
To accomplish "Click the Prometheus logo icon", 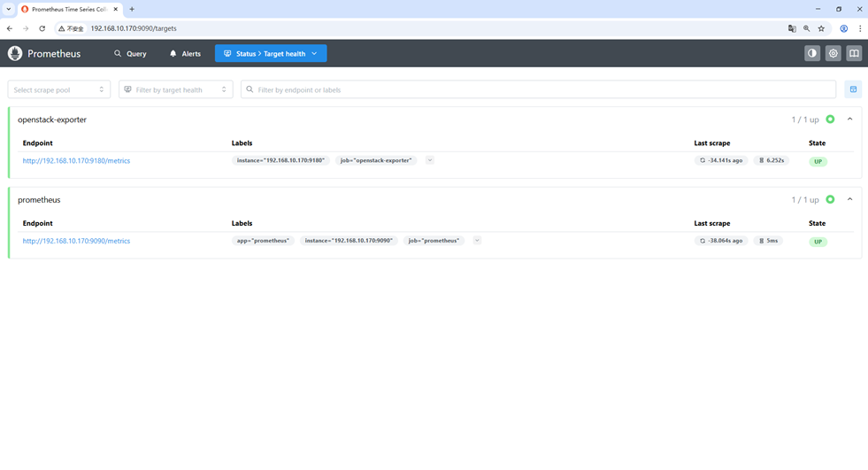I will click(x=15, y=53).
